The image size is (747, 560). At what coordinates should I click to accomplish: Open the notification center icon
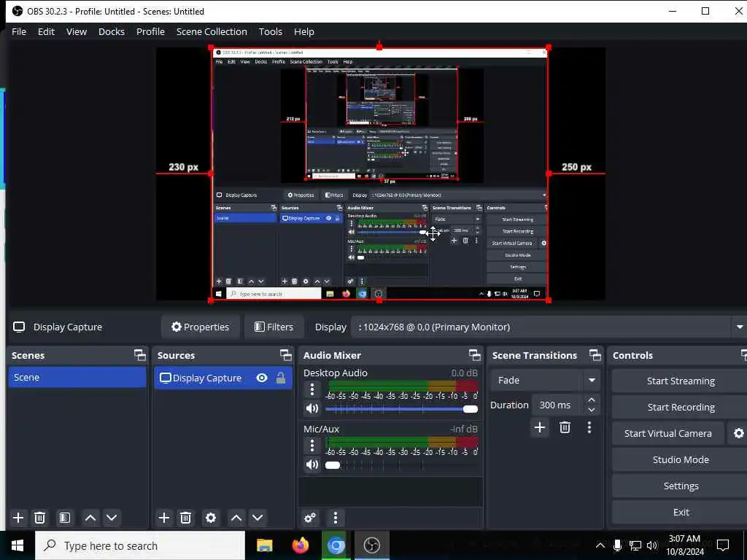click(x=723, y=545)
